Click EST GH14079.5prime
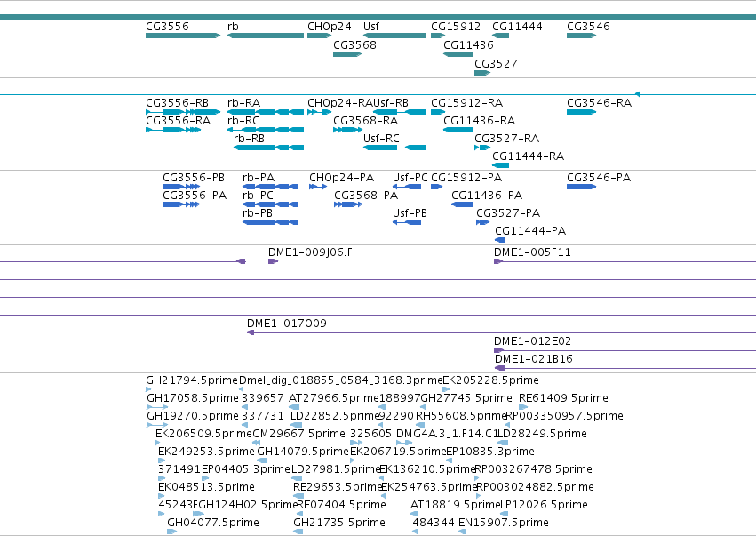Screen dimensions: 756x536 pyautogui.click(x=262, y=461)
